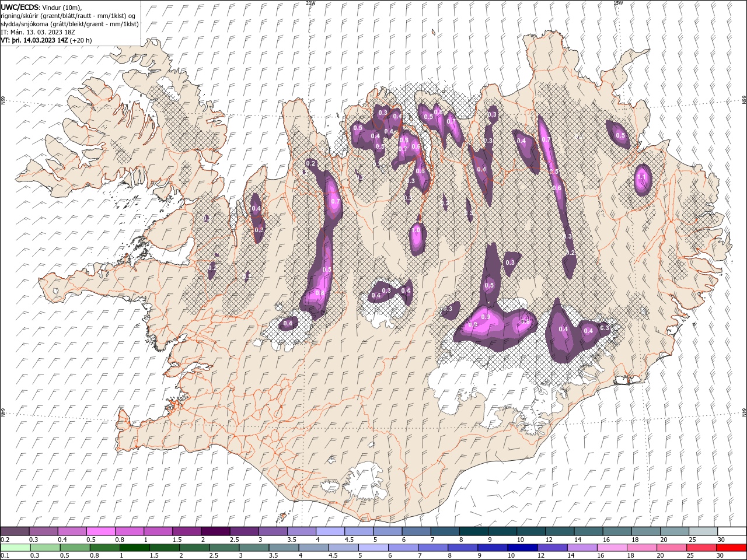Click the 0.2 label in the upper legend
This screenshot has width=747, height=560.
[4, 540]
